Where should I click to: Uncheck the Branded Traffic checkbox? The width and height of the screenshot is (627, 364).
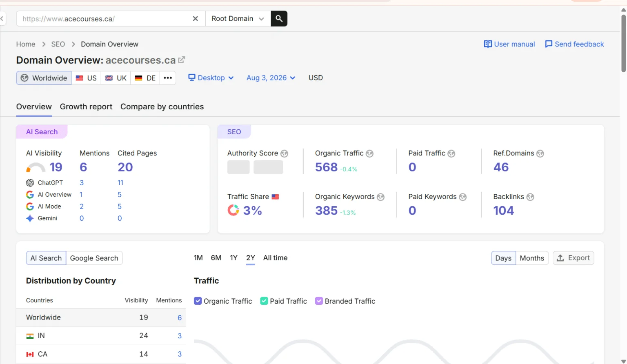[319, 301]
